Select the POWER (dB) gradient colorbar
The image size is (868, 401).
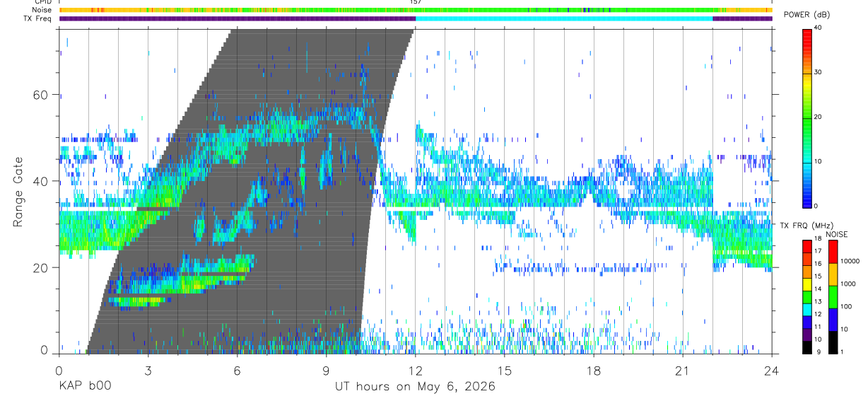(x=807, y=117)
